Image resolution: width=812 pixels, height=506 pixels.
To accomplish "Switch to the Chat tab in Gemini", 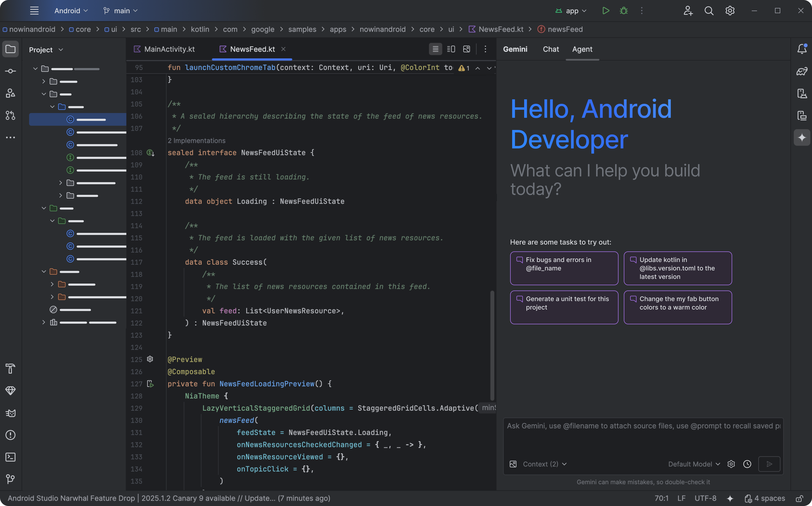I will click(x=551, y=49).
